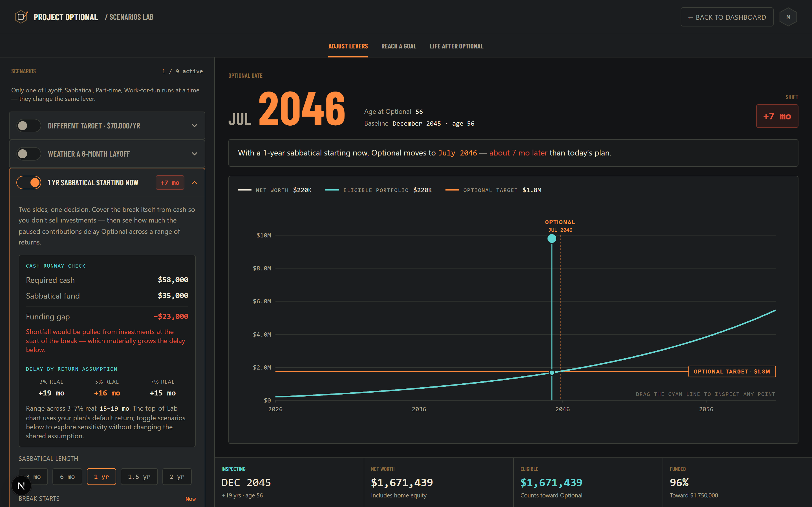The image size is (812, 507).
Task: Click the SHIFT +7 mo indicator box
Action: pyautogui.click(x=777, y=116)
